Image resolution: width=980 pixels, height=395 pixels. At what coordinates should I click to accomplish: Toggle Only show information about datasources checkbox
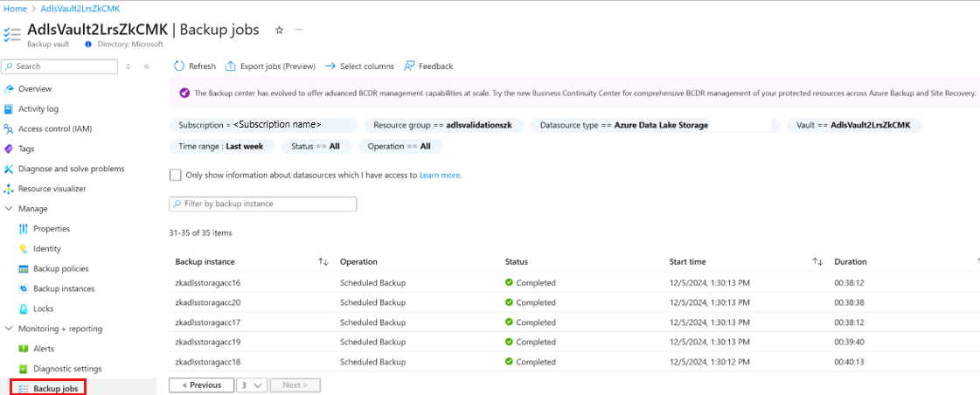(176, 175)
